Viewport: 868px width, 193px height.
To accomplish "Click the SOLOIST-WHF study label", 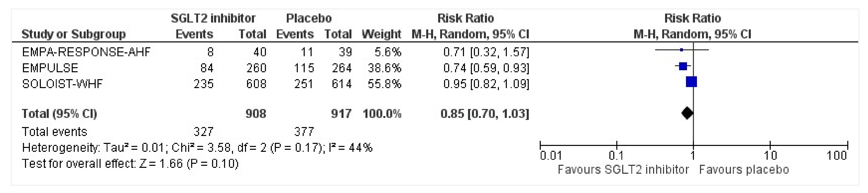I will (62, 84).
